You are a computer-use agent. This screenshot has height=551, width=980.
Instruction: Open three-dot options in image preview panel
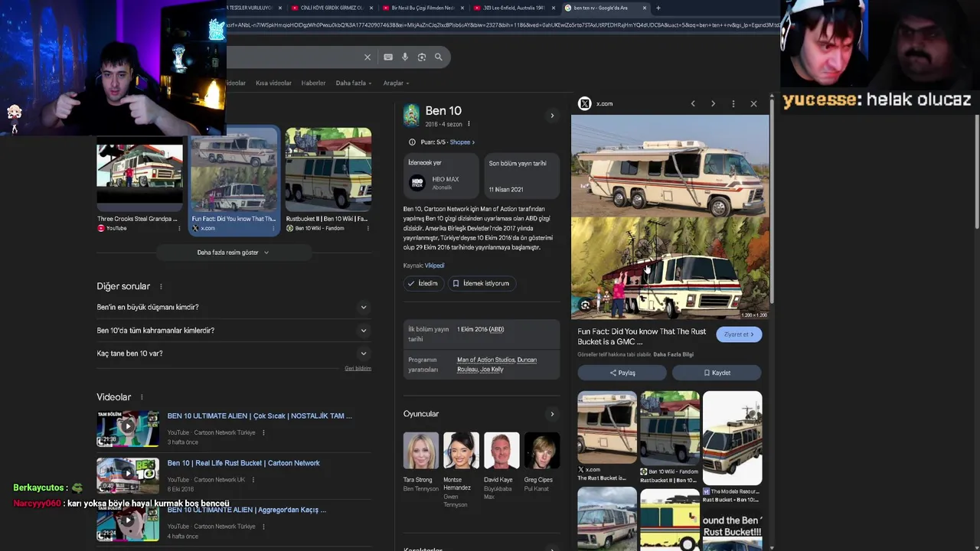pyautogui.click(x=733, y=103)
